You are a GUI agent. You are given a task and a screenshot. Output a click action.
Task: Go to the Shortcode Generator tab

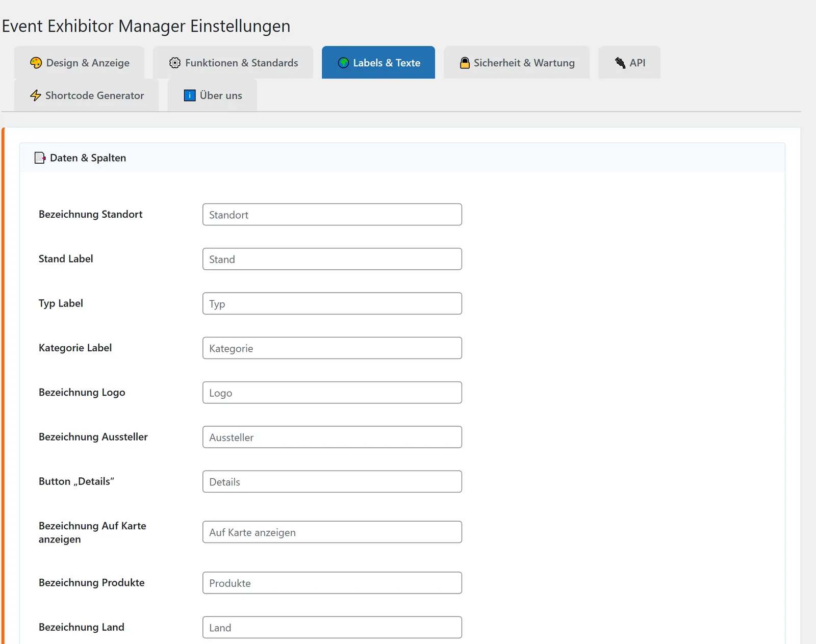(x=87, y=95)
